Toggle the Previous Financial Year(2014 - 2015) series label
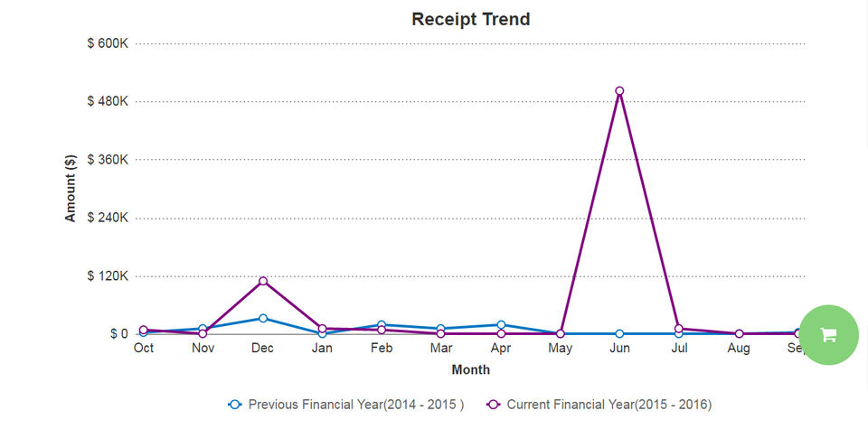The height and width of the screenshot is (429, 868). click(x=355, y=405)
